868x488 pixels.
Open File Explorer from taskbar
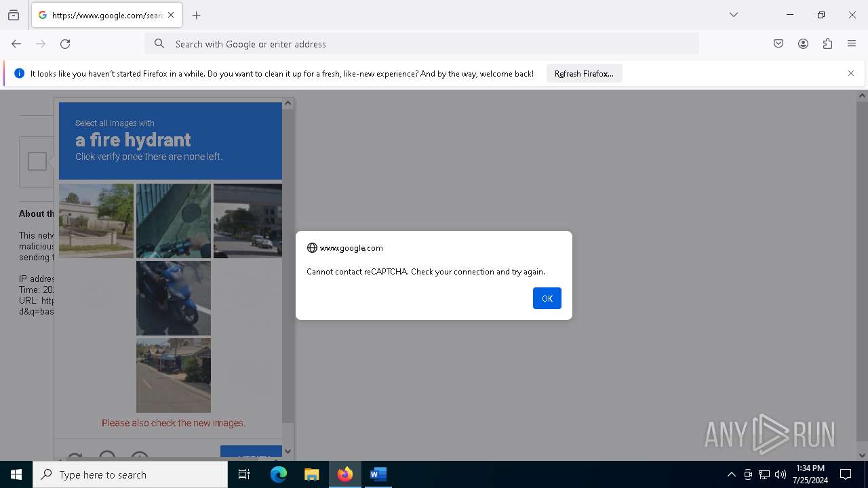point(312,474)
